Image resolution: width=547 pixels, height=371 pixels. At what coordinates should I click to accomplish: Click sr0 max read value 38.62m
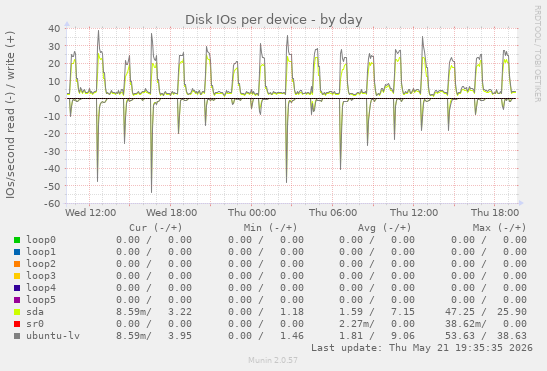point(463,324)
